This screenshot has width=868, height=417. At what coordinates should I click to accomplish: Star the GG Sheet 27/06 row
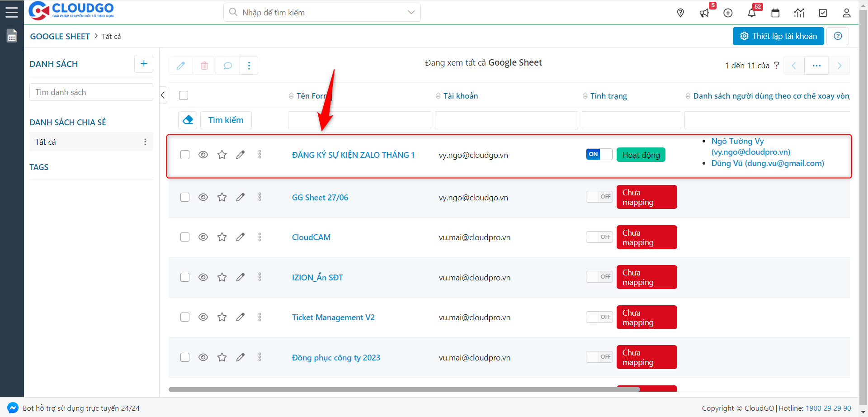(222, 197)
